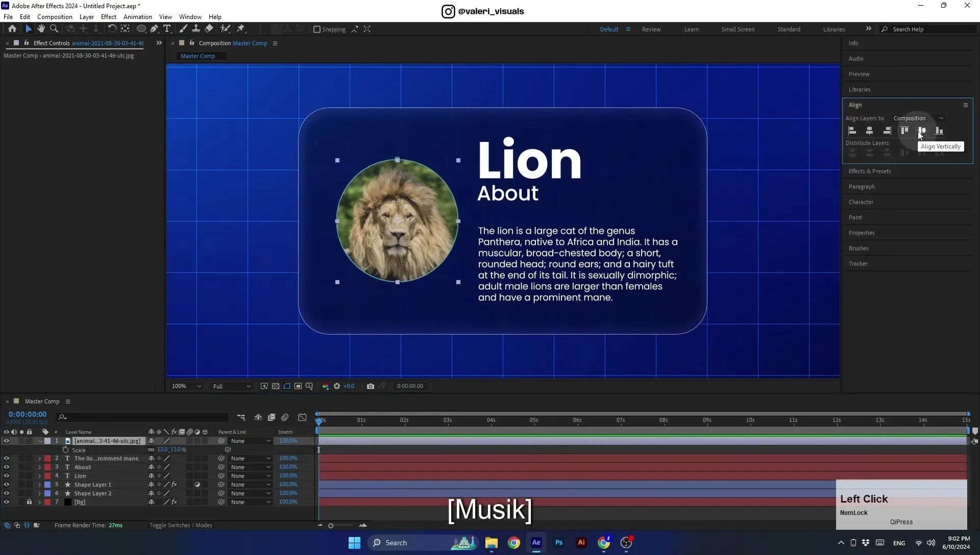Click the timeline layer search field
The width and height of the screenshot is (980, 555).
point(142,417)
